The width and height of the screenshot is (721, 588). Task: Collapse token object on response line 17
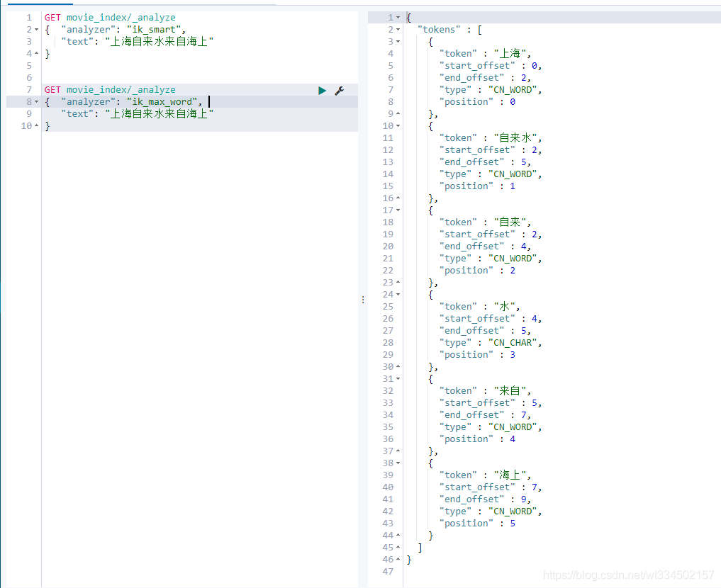coord(398,210)
